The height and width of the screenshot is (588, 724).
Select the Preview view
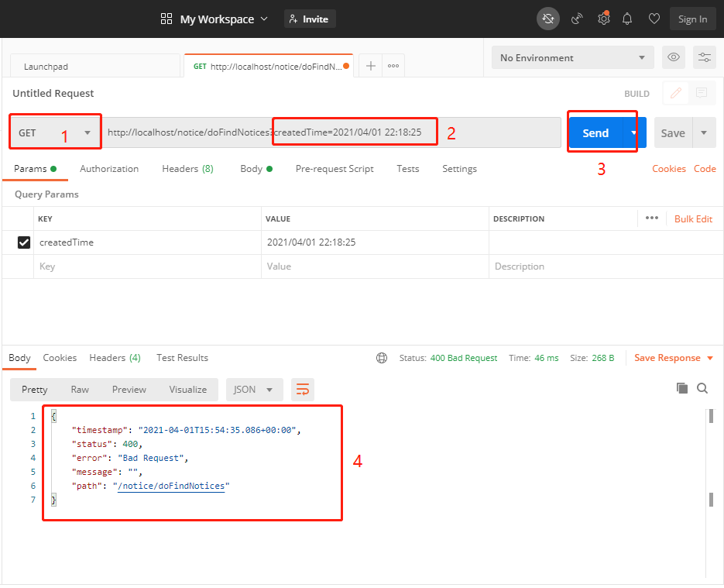coord(129,390)
